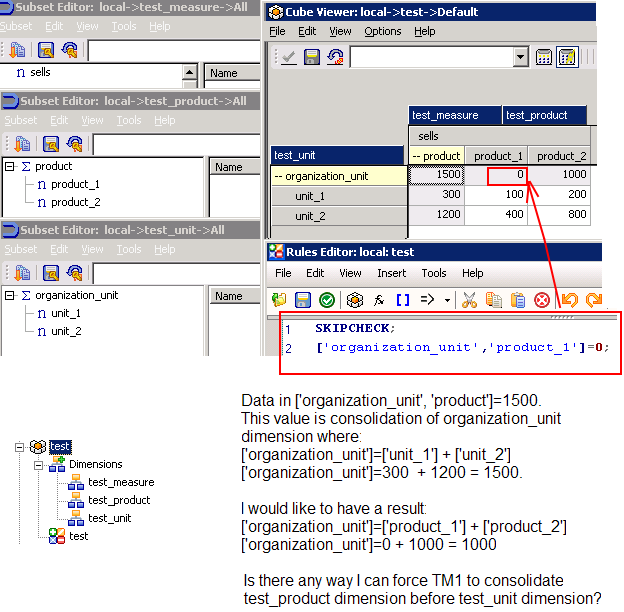Click the filter search icon in test_product Subset Editor
The width and height of the screenshot is (624, 612).
[x=51, y=144]
